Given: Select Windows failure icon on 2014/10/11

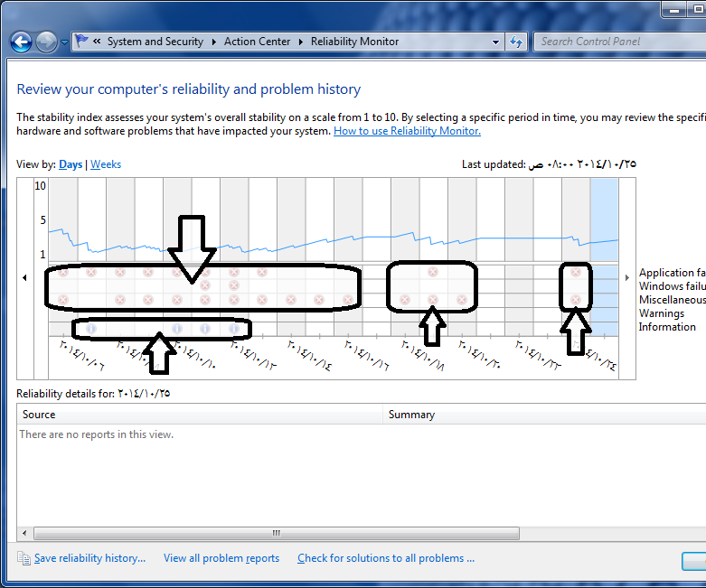Looking at the screenshot, I should (205, 285).
